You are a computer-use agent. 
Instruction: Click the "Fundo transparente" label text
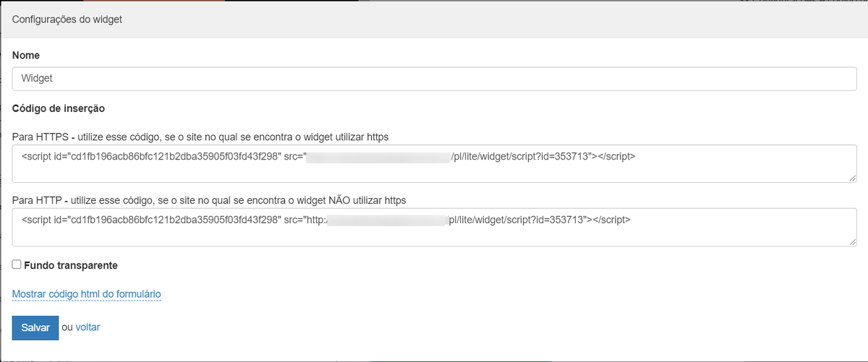click(70, 265)
